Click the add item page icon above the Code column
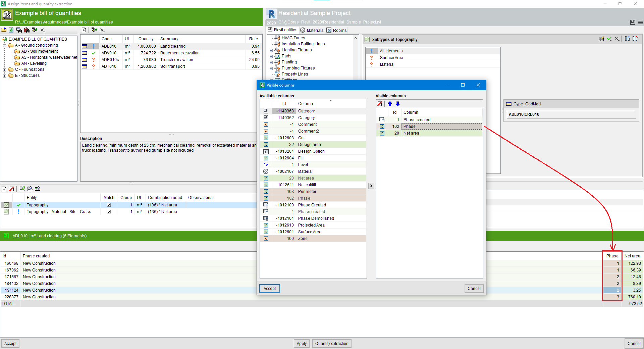Viewport: 644px width, 349px height. [x=84, y=30]
